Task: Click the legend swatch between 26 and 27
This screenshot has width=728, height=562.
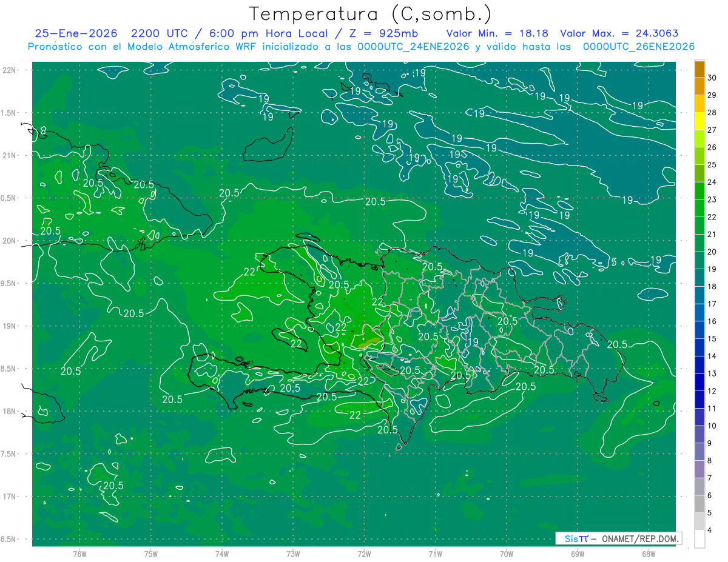Action: [x=699, y=139]
